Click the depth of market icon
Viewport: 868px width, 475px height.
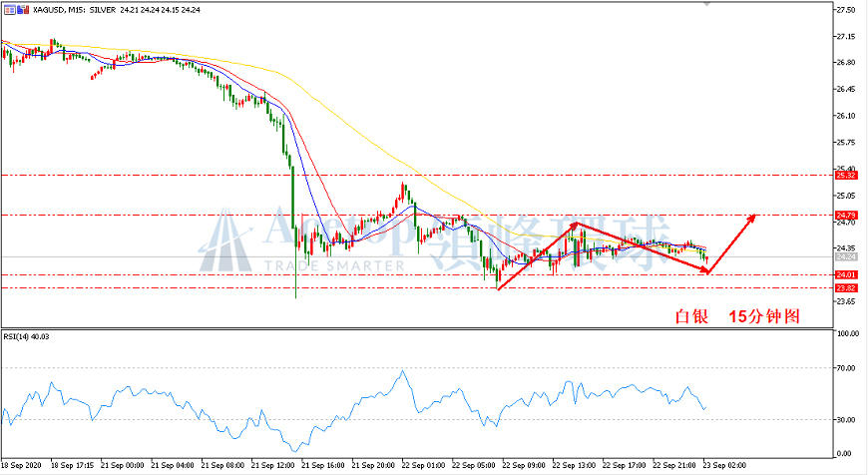point(23,10)
